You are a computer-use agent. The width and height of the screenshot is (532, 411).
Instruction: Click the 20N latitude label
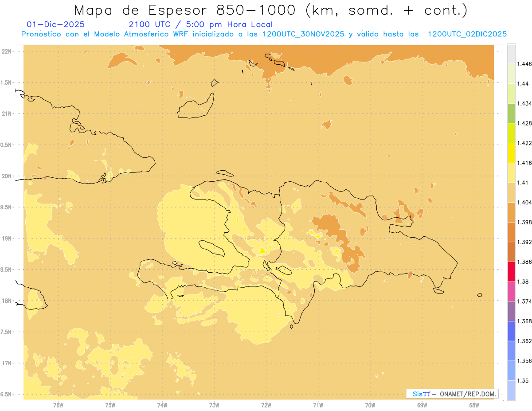pos(8,176)
